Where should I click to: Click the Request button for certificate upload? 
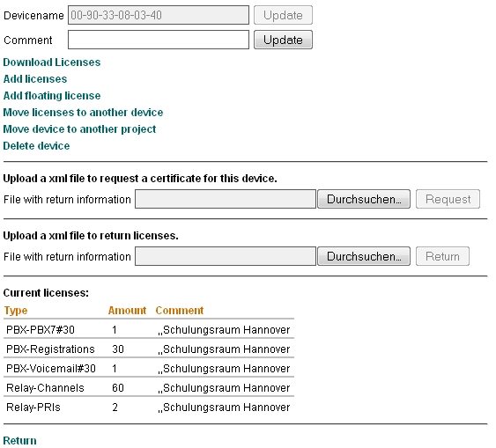coord(448,199)
